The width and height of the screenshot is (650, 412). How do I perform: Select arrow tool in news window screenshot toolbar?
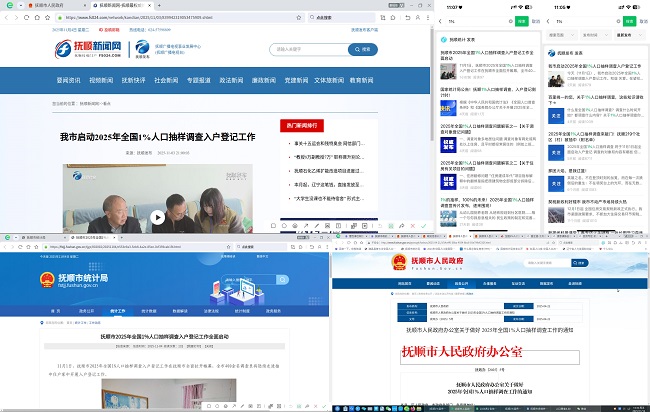(x=306, y=225)
